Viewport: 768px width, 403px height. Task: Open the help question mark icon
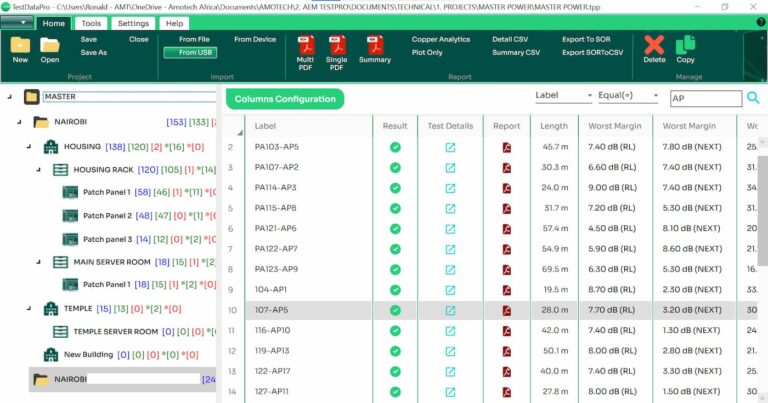[x=761, y=22]
